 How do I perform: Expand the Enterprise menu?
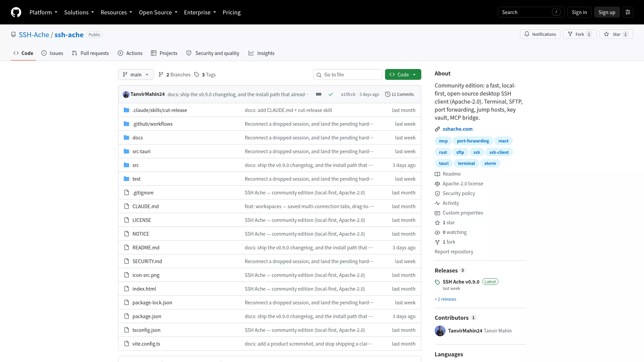[200, 12]
